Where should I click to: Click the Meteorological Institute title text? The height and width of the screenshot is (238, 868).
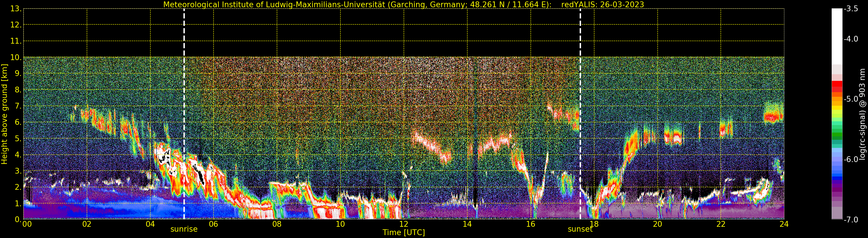coord(358,5)
